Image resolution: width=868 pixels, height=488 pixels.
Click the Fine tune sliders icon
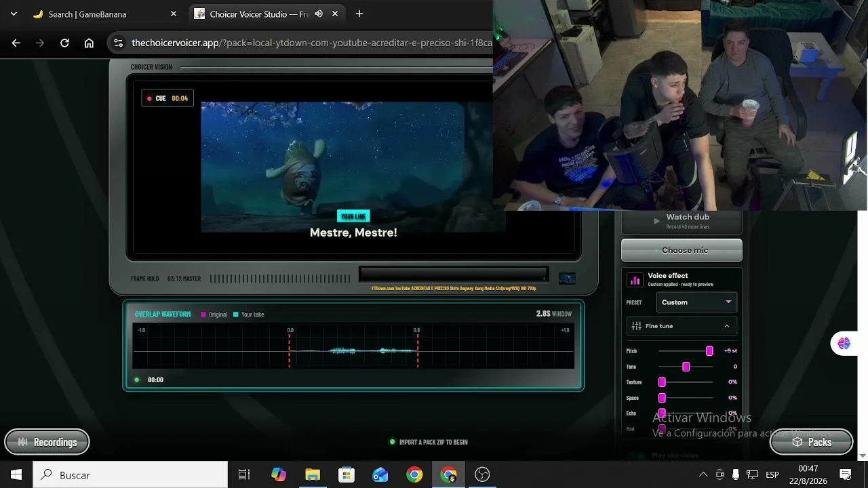click(x=636, y=326)
